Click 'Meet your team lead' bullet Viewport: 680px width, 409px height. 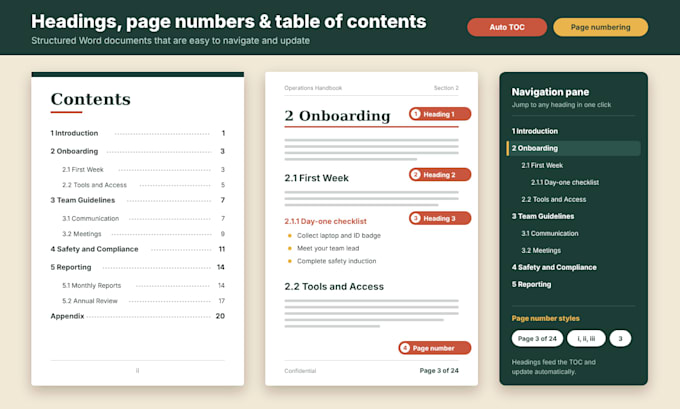click(328, 248)
